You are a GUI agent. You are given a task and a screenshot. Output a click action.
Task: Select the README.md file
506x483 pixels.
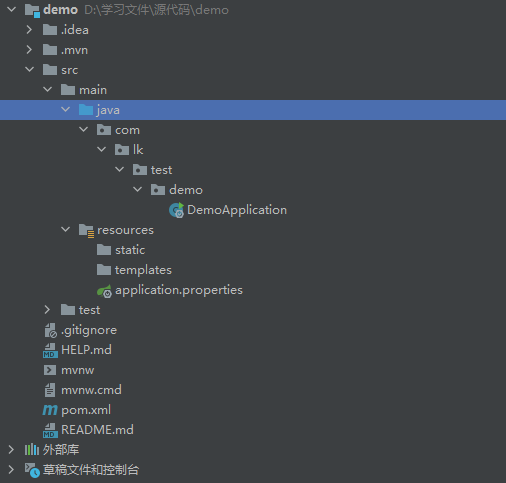[97, 430]
